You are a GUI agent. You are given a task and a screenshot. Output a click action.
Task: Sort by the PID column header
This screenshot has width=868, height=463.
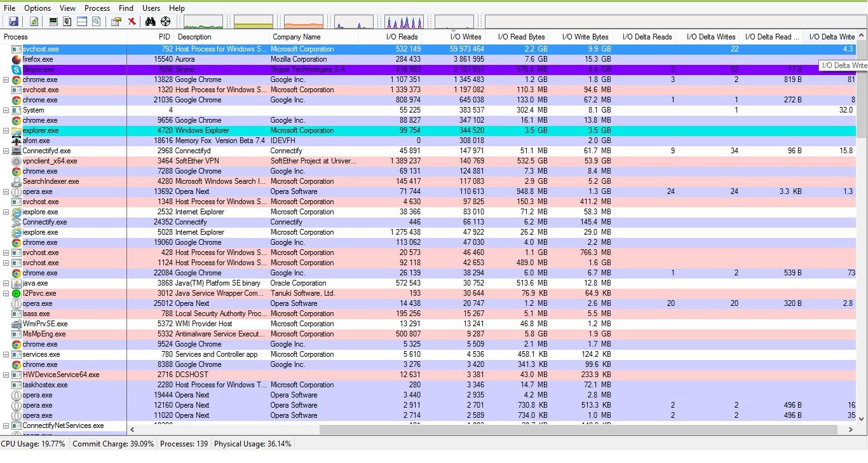(151, 37)
